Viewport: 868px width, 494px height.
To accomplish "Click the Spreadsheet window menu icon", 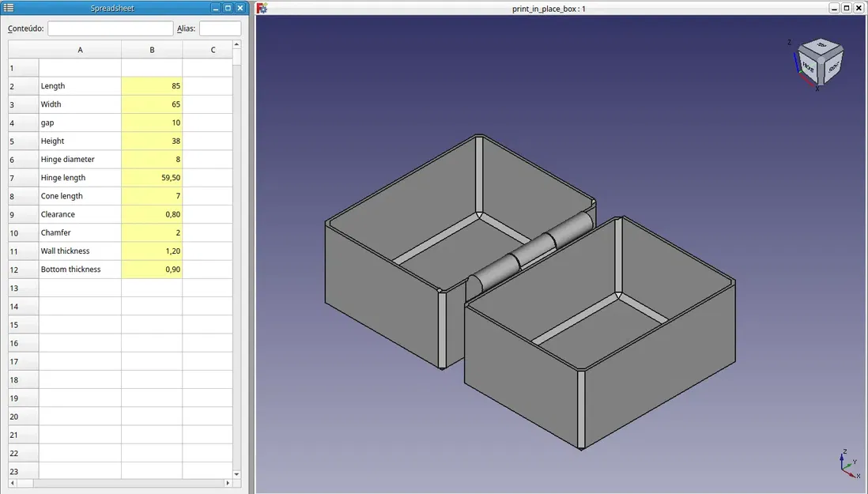I will 9,8.
